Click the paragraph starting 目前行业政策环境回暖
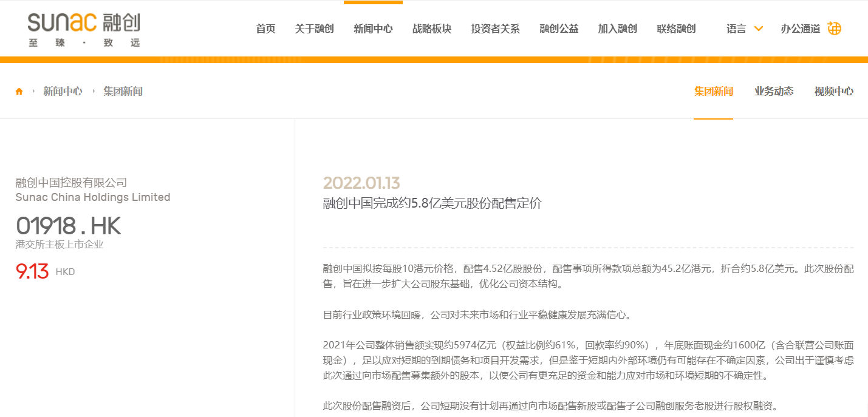 click(478, 315)
